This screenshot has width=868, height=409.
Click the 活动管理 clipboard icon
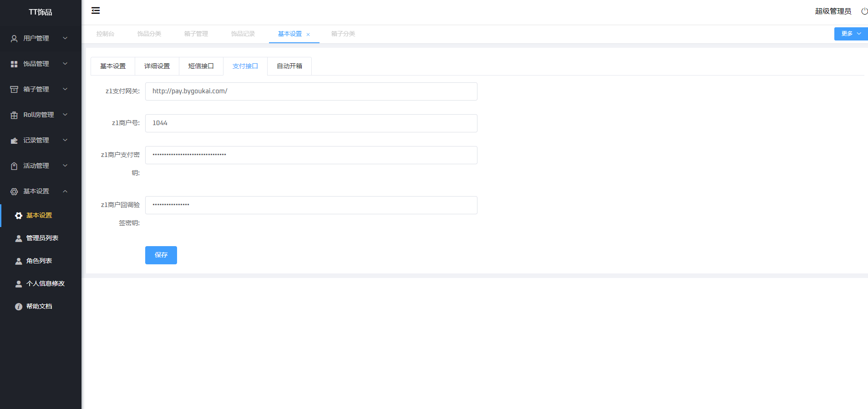(14, 166)
